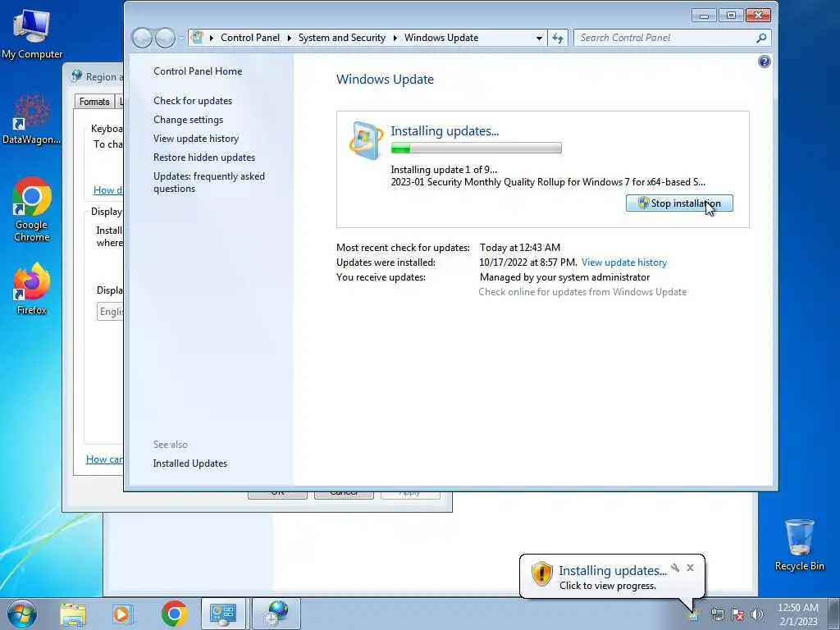840x630 pixels.
Task: Open recent pages dropdown arrow
Action: click(x=181, y=38)
